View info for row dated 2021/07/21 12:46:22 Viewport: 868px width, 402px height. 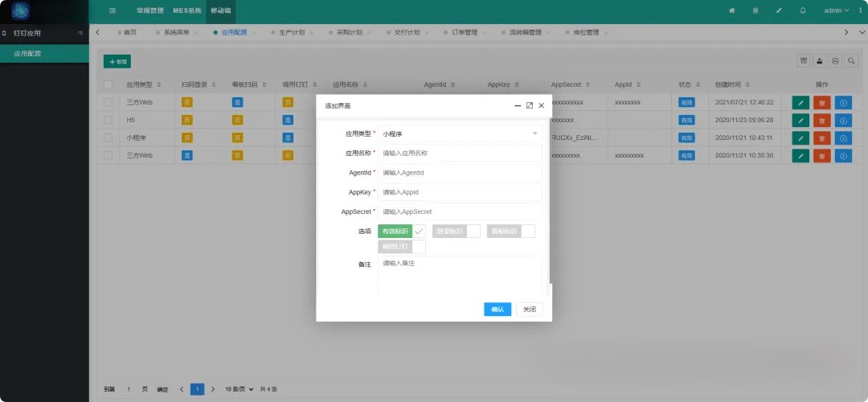click(843, 102)
